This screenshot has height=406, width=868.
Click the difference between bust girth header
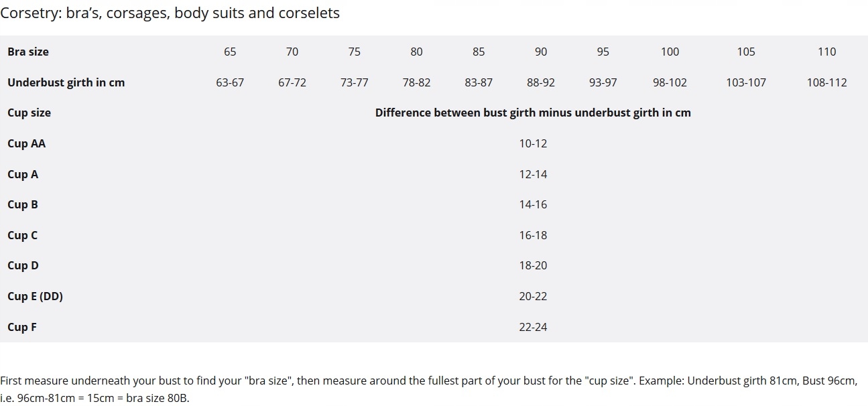click(533, 113)
